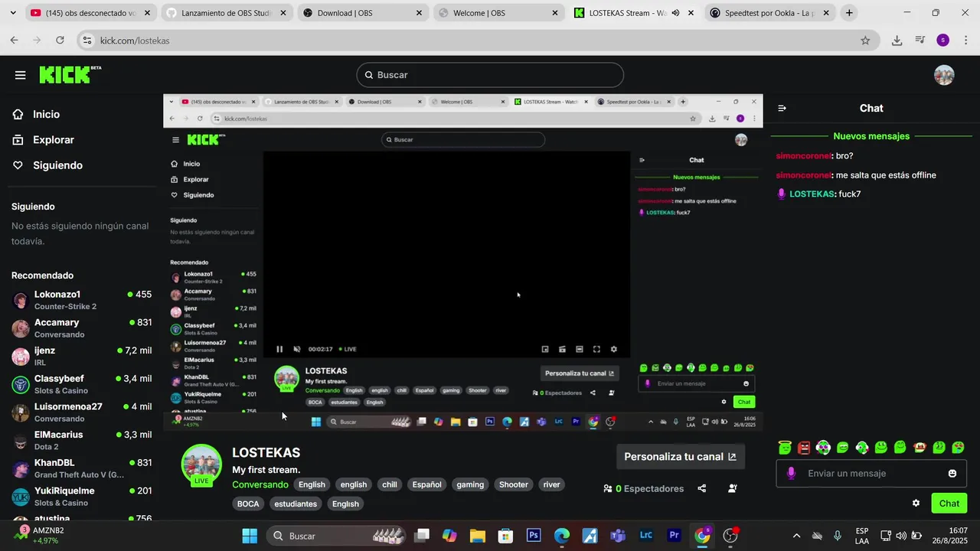Click the green Chat send button
Viewport: 980px width, 551px height.
[949, 503]
